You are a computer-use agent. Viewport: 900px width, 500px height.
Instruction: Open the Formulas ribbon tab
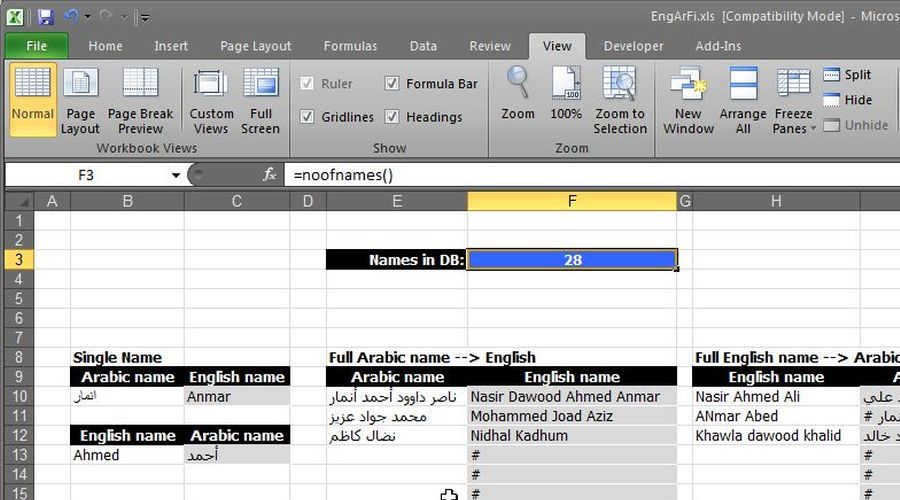(x=350, y=46)
